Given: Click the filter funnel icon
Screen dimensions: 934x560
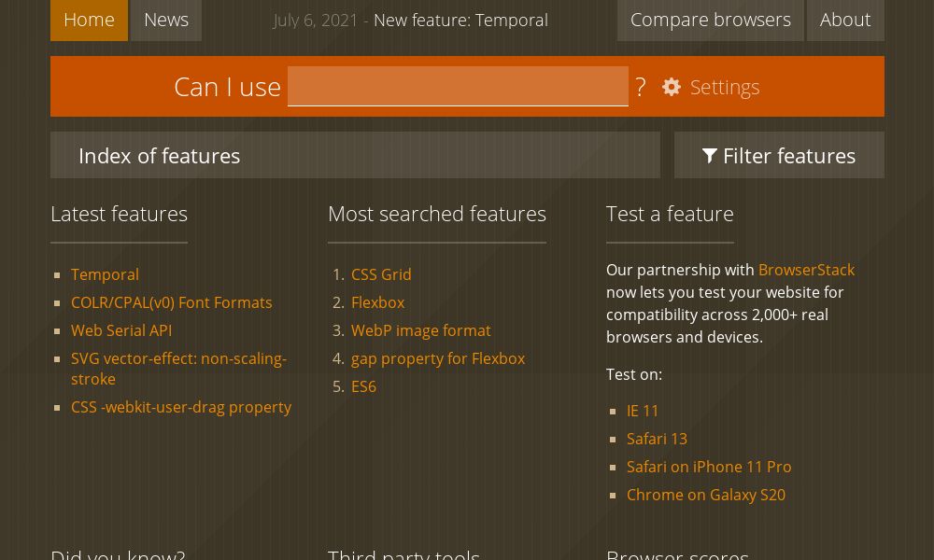Looking at the screenshot, I should click(x=710, y=156).
